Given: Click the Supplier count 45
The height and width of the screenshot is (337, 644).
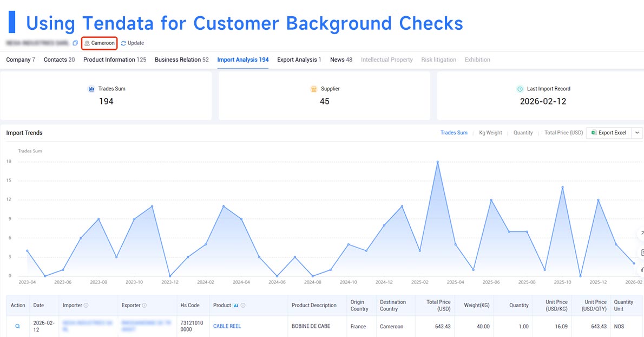Looking at the screenshot, I should click(325, 101).
